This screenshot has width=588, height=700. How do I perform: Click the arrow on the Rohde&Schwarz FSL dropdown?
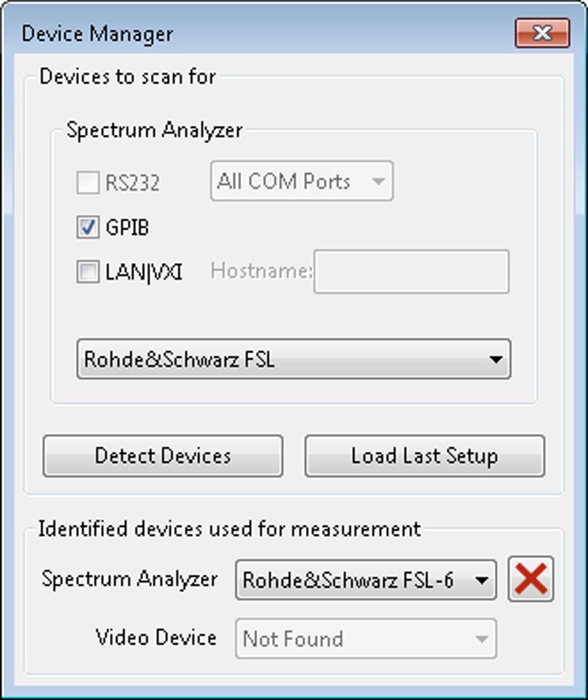point(496,359)
